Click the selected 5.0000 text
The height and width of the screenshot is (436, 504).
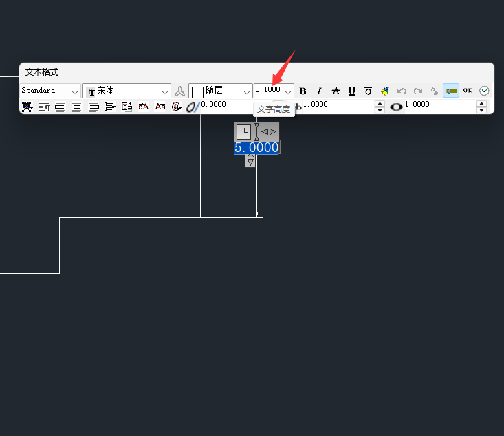[256, 148]
